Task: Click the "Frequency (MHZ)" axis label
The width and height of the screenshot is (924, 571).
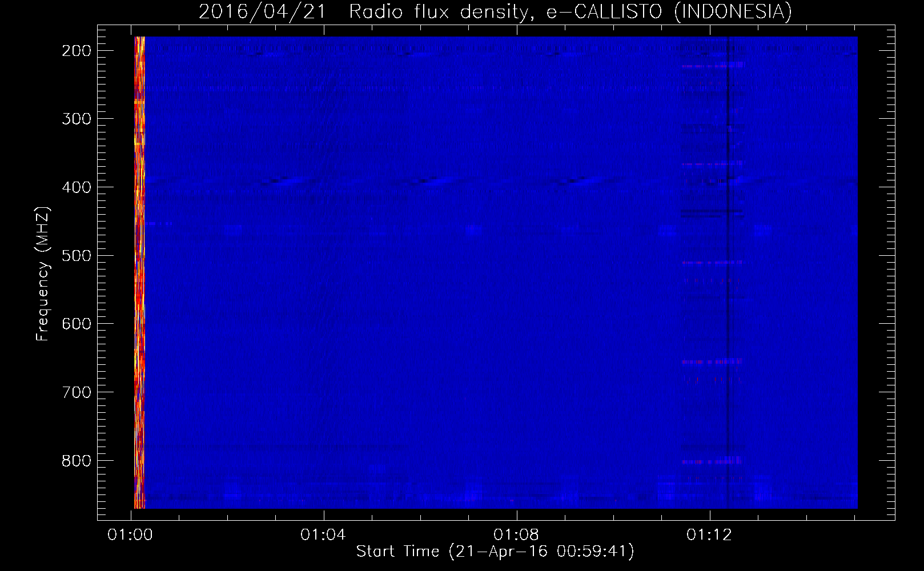Action: pos(43,274)
